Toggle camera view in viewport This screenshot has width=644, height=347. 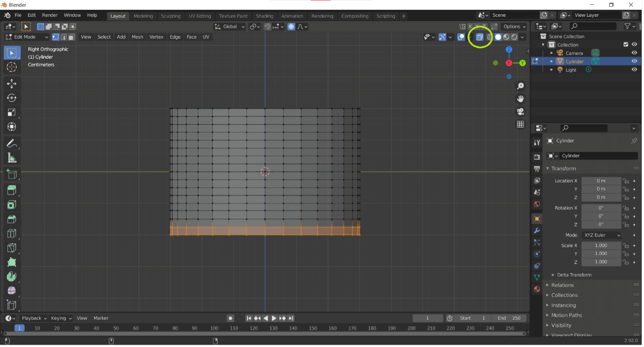tap(520, 111)
